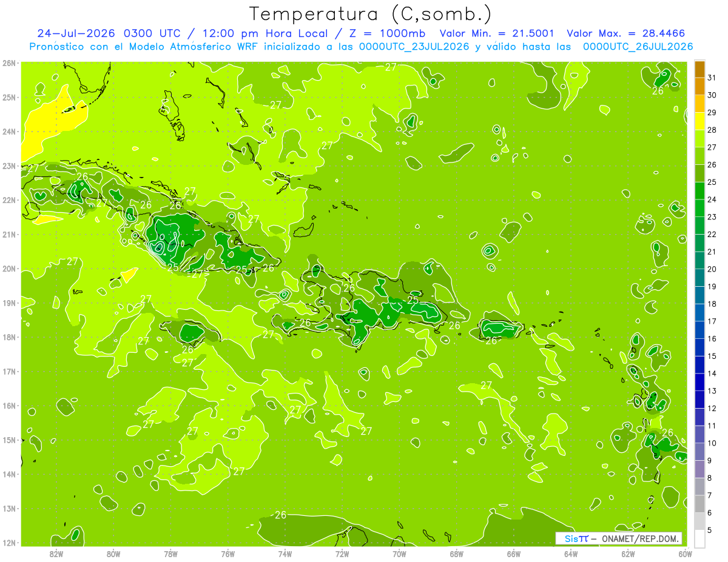This screenshot has width=728, height=562.
Task: Click the '24N' latitude axis label
Action: pos(9,132)
